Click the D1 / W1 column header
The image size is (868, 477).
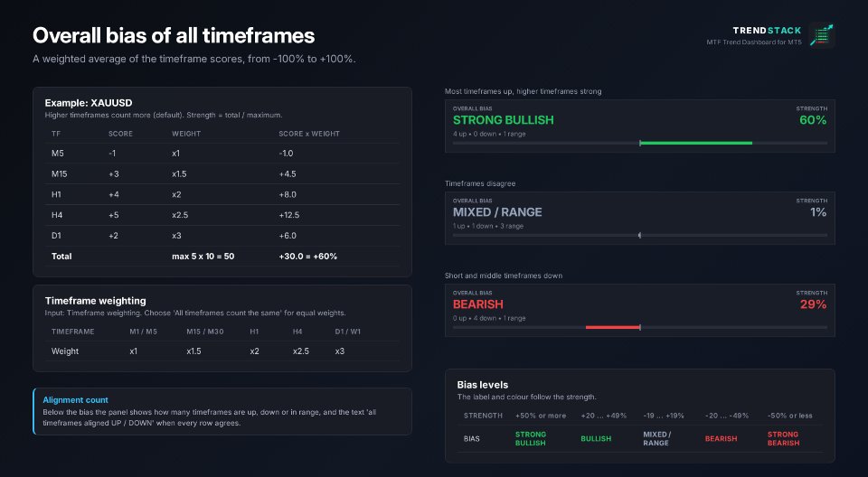(347, 332)
